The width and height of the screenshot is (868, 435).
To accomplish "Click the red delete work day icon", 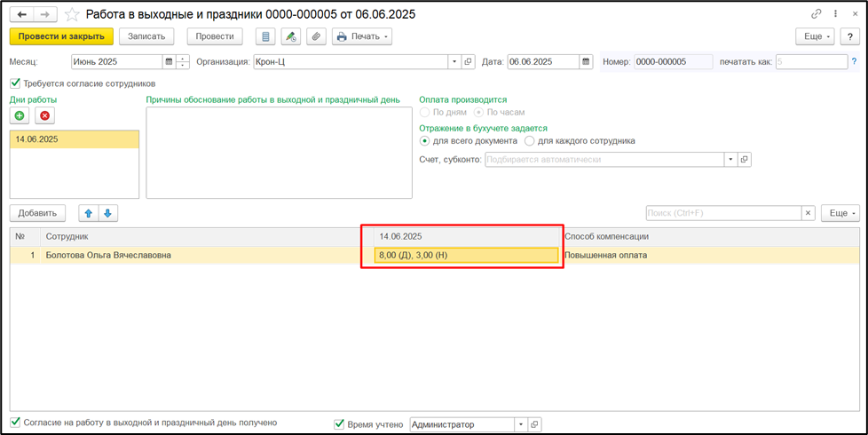I will click(x=44, y=115).
